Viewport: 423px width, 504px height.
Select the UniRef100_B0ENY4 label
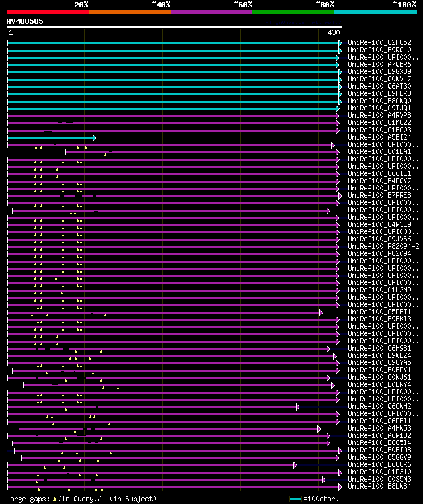379,385
